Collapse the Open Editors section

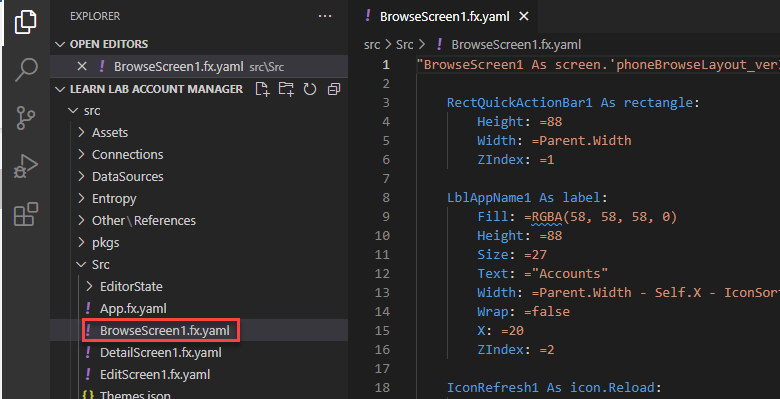coord(60,44)
